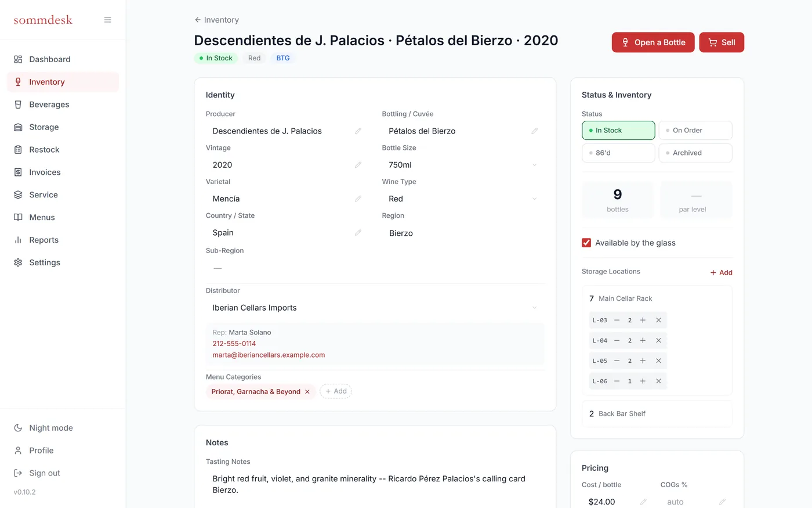Click the In Stock badge under title
Screen dimensions: 812x508
(x=216, y=58)
